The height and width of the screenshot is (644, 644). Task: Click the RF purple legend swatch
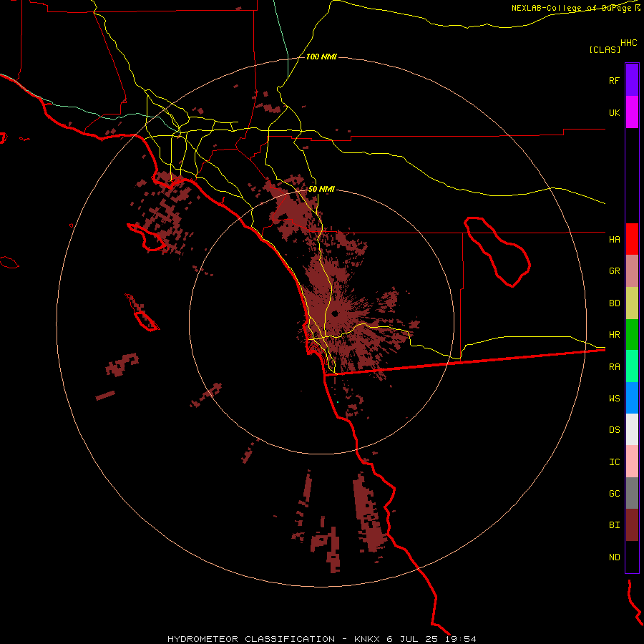click(x=632, y=80)
